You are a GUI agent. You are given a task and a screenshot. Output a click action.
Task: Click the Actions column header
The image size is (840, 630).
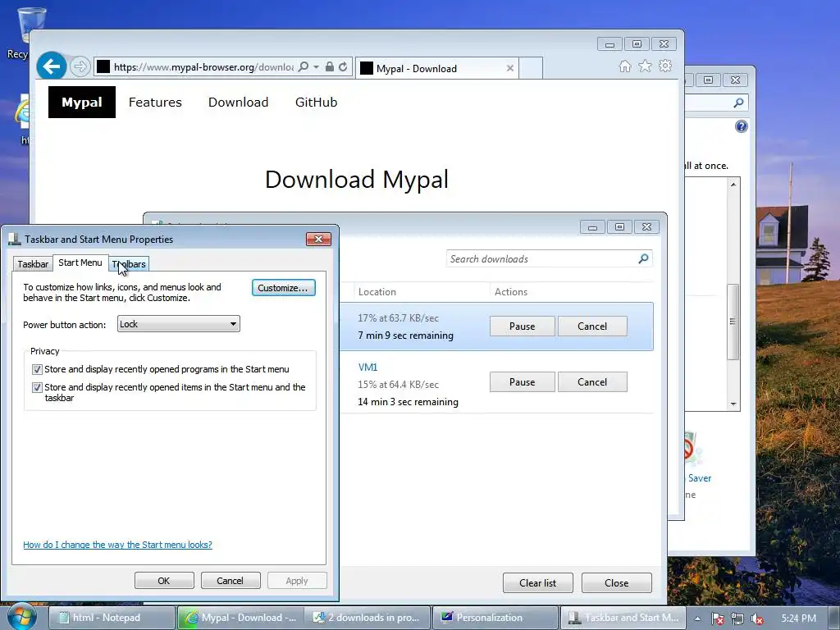coord(510,292)
